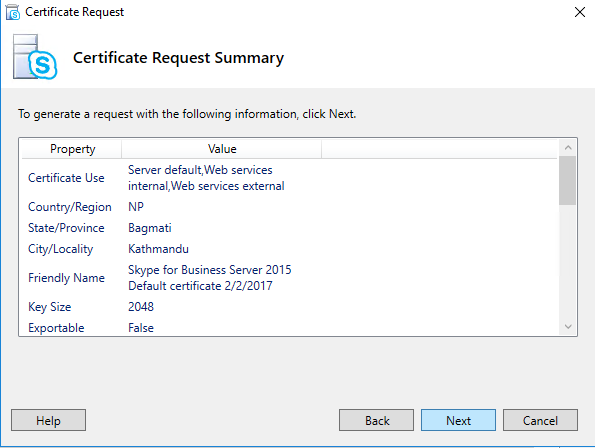Click the large Skype for Business header icon
The width and height of the screenshot is (595, 448).
pyautogui.click(x=35, y=57)
